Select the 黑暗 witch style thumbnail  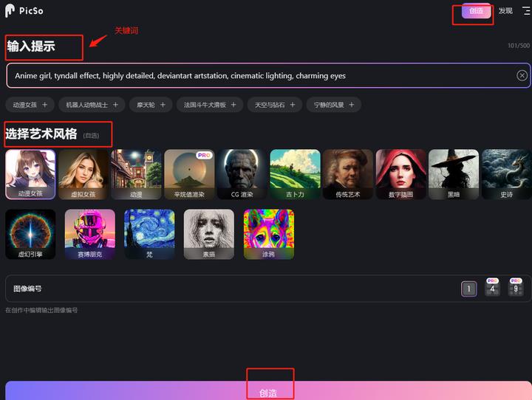coord(454,174)
